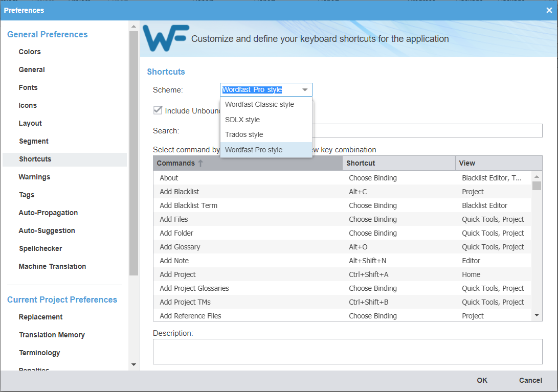Open the General preferences page
Viewport: 558px width, 392px height.
[x=32, y=70]
